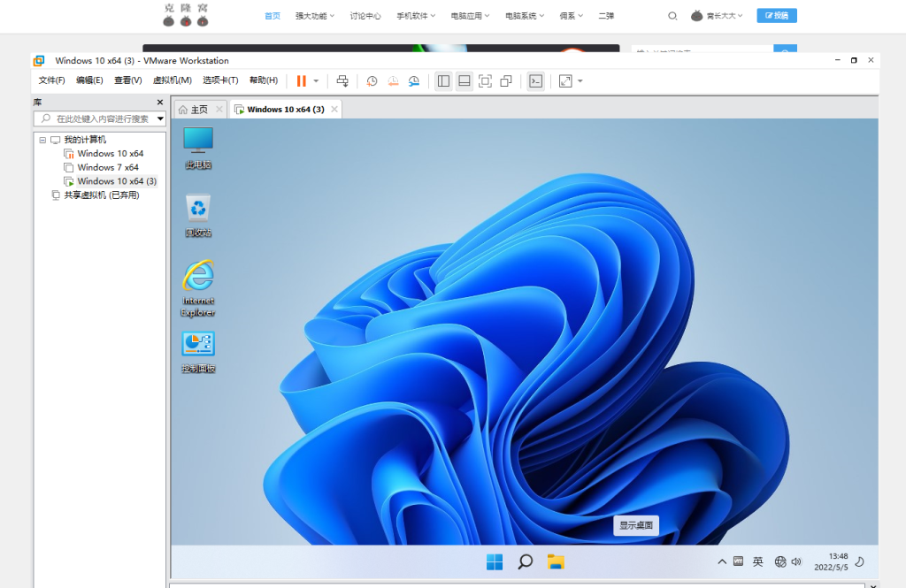Toggle the console view button

[x=535, y=80]
